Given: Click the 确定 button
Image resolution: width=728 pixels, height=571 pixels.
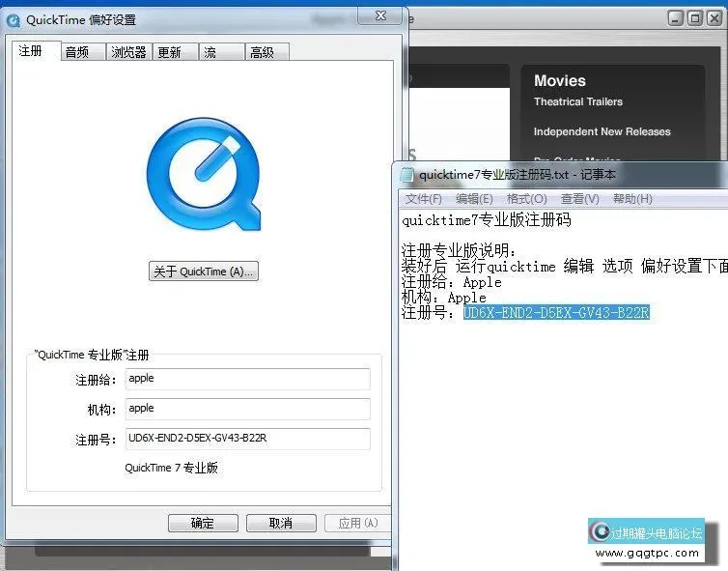Looking at the screenshot, I should 203,523.
